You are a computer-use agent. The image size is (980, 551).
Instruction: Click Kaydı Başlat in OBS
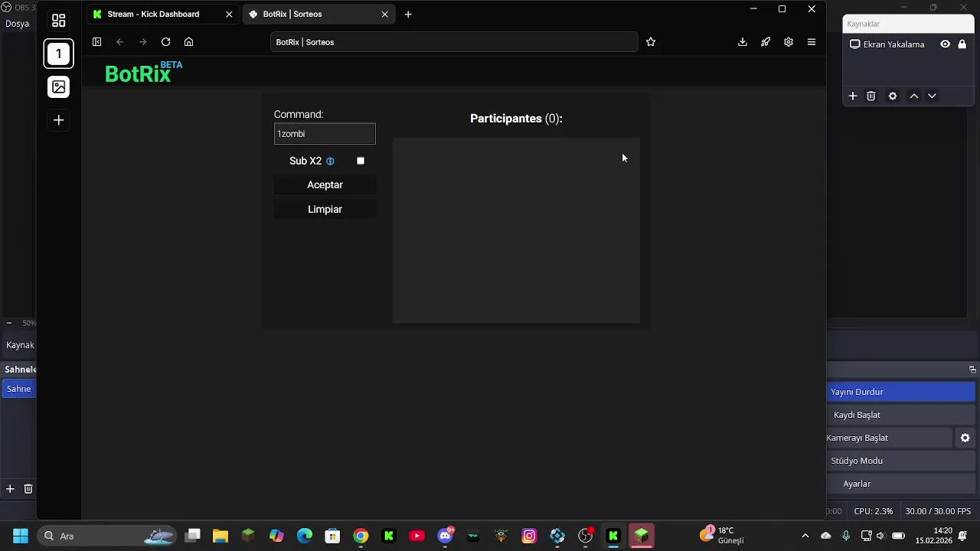pos(901,415)
